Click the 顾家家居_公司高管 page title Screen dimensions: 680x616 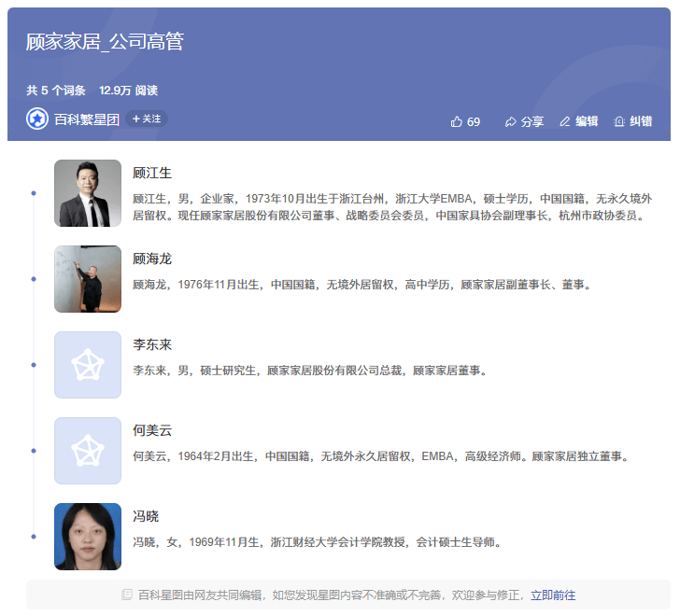(105, 42)
